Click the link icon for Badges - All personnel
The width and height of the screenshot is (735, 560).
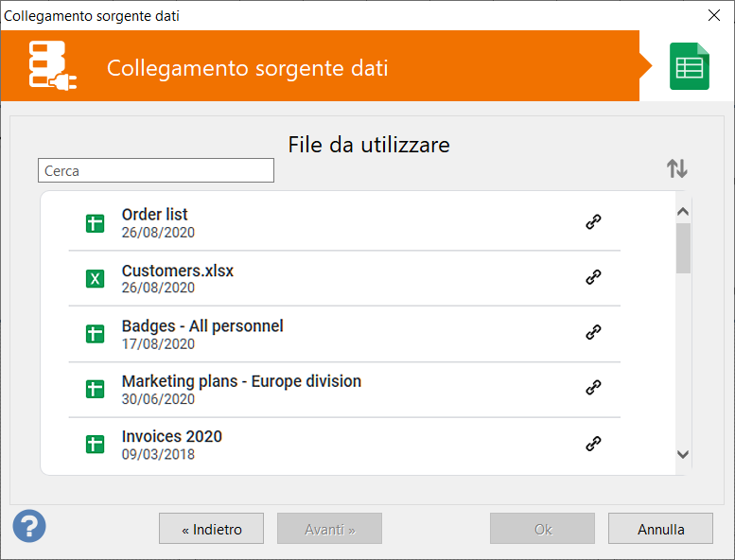click(x=593, y=332)
